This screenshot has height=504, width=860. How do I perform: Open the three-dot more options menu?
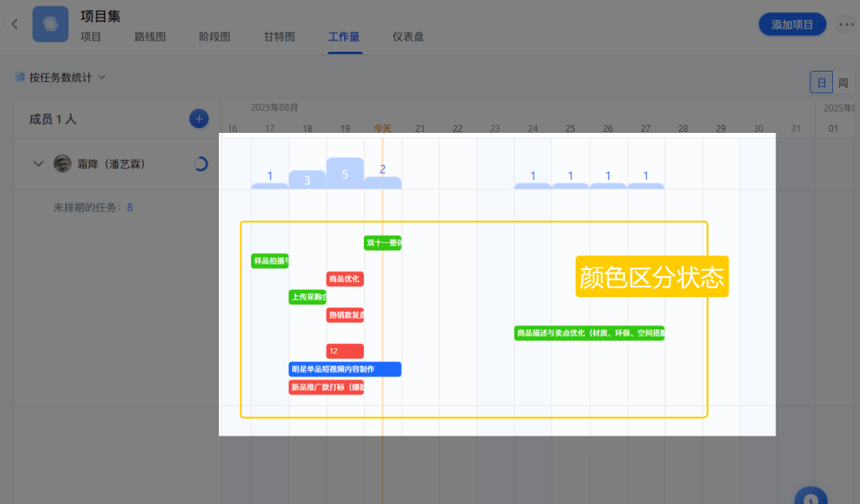[x=846, y=24]
